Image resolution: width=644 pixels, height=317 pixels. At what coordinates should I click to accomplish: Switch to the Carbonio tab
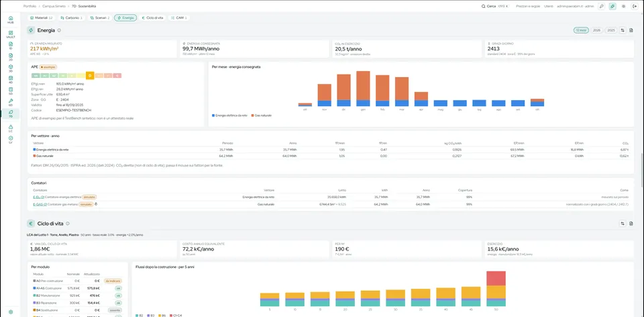71,17
